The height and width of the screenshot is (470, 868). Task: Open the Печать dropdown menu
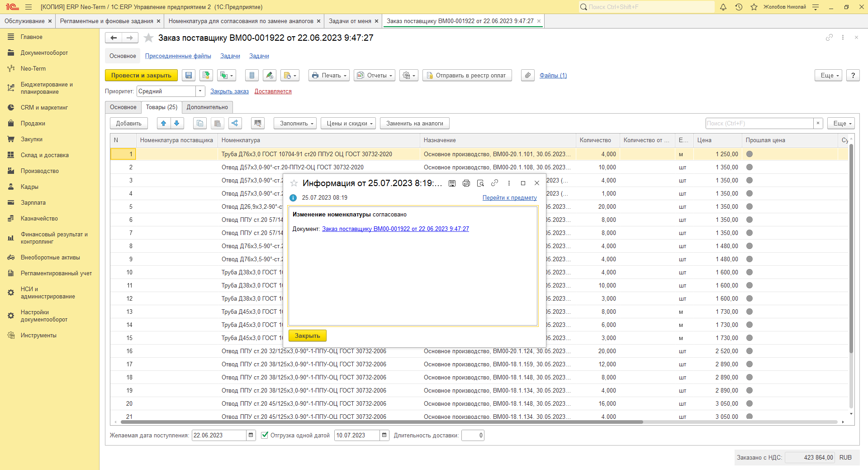[x=329, y=76]
